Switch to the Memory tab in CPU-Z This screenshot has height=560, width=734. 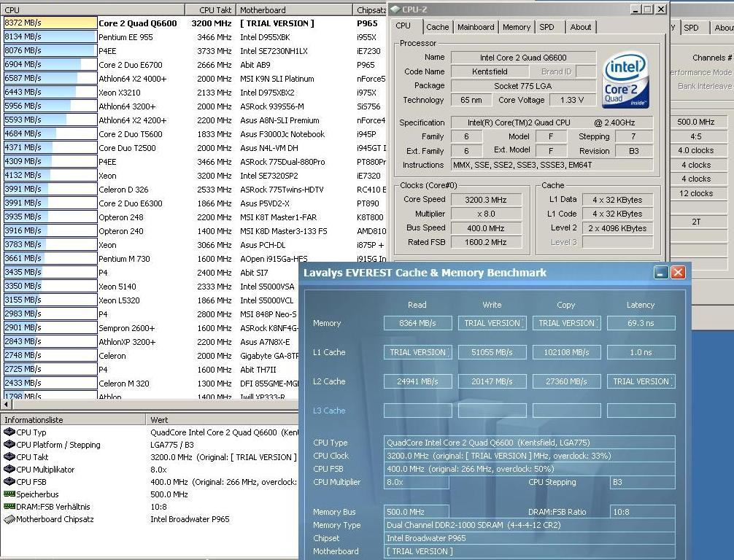pyautogui.click(x=517, y=27)
